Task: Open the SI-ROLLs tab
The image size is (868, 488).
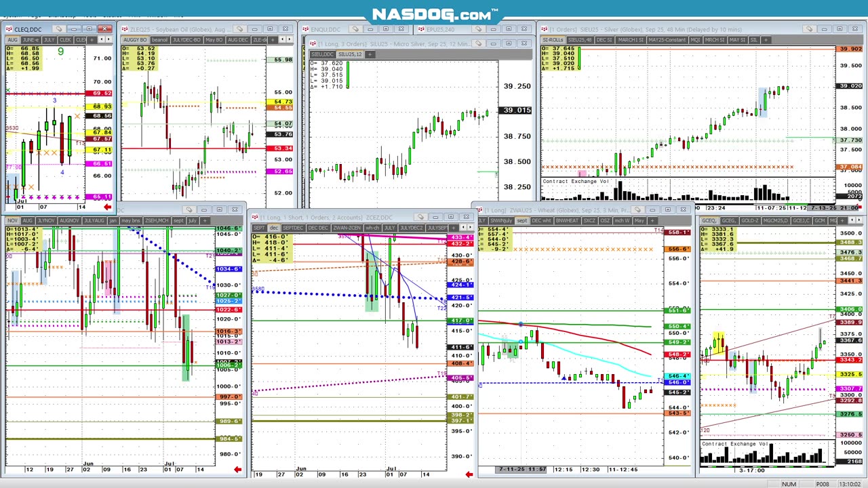Action: (x=553, y=39)
